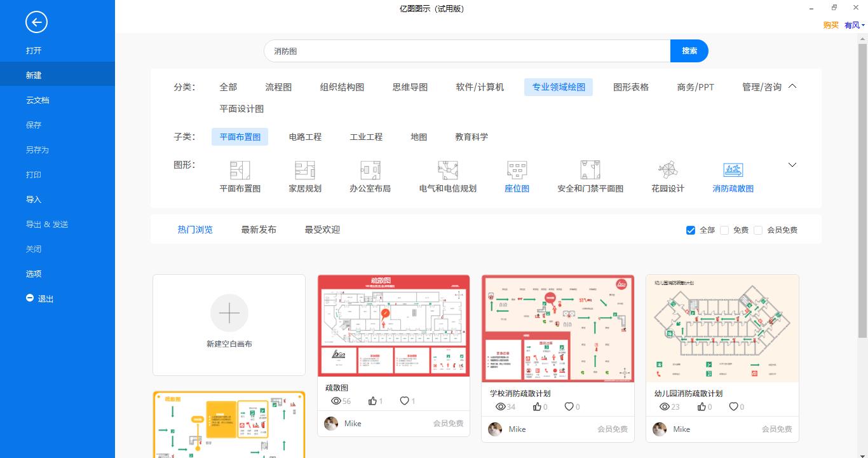The image size is (868, 458).
Task: Check the 免费 filter checkbox
Action: (724, 230)
